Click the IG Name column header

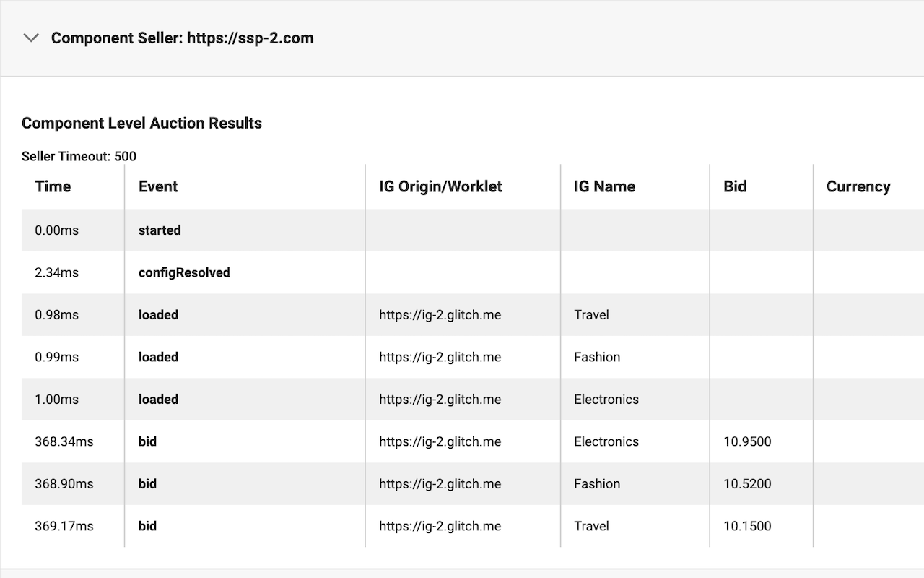(x=604, y=186)
